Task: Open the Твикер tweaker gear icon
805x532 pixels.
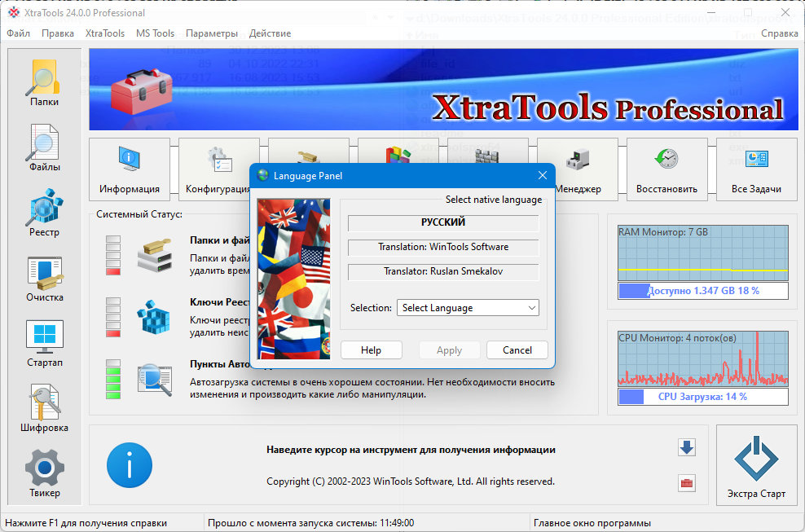Action: click(44, 474)
